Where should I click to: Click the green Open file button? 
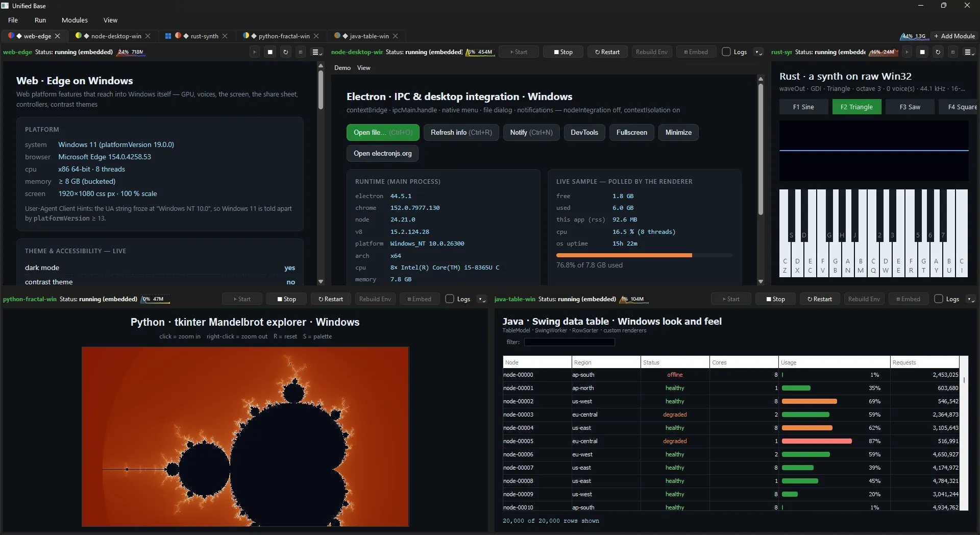(x=383, y=133)
